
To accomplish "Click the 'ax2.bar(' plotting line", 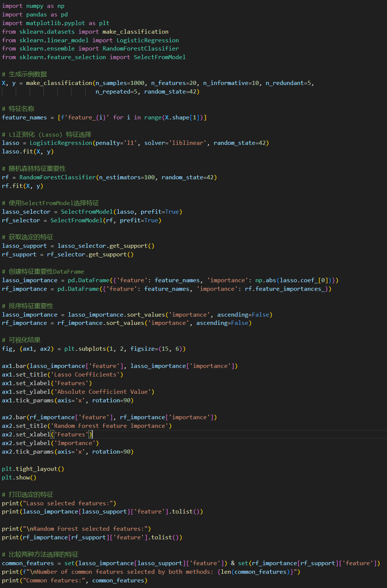I will pyautogui.click(x=109, y=417).
